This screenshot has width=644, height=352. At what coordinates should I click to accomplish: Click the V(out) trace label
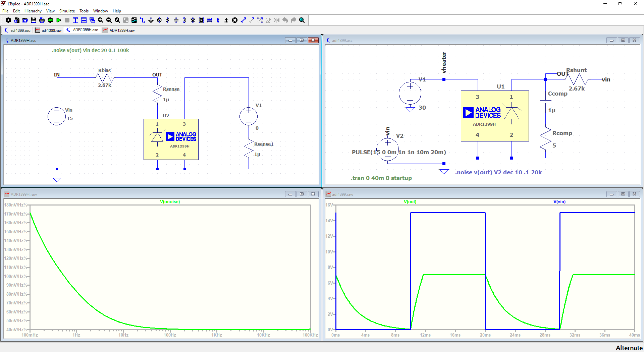410,202
